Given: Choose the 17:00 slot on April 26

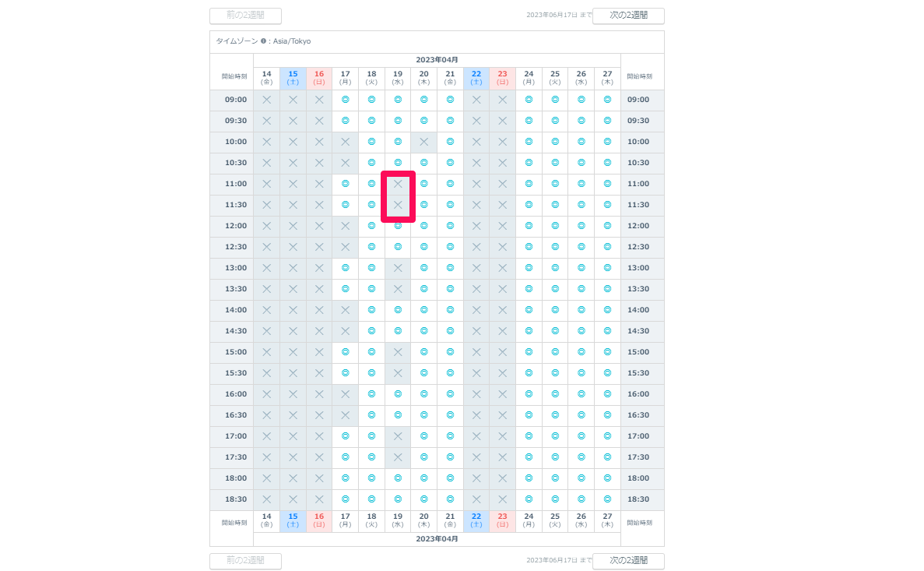Looking at the screenshot, I should (x=581, y=436).
